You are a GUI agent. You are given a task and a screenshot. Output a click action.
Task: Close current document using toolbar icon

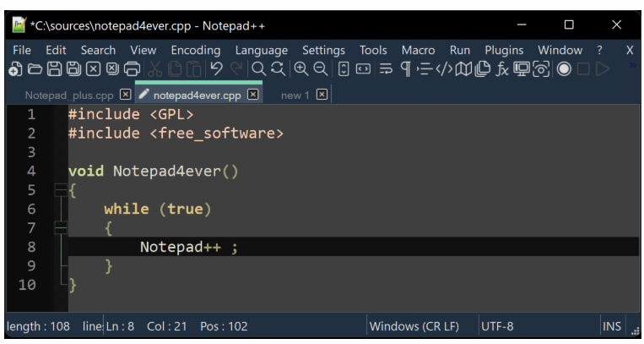pyautogui.click(x=93, y=68)
